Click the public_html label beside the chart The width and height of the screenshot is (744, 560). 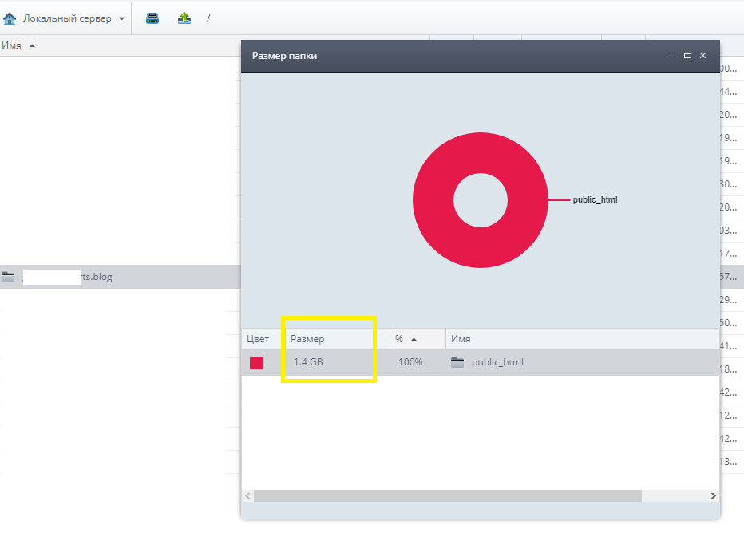tap(595, 199)
